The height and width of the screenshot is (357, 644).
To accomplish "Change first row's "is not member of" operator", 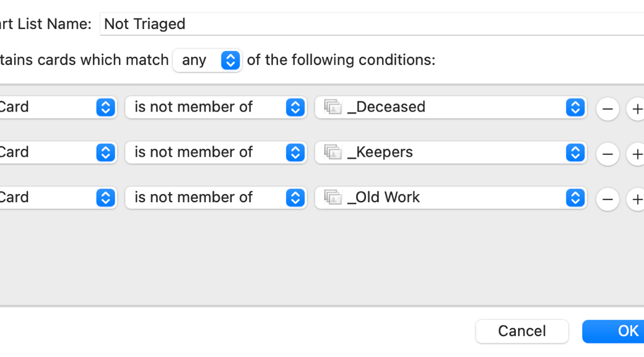I will [x=215, y=107].
